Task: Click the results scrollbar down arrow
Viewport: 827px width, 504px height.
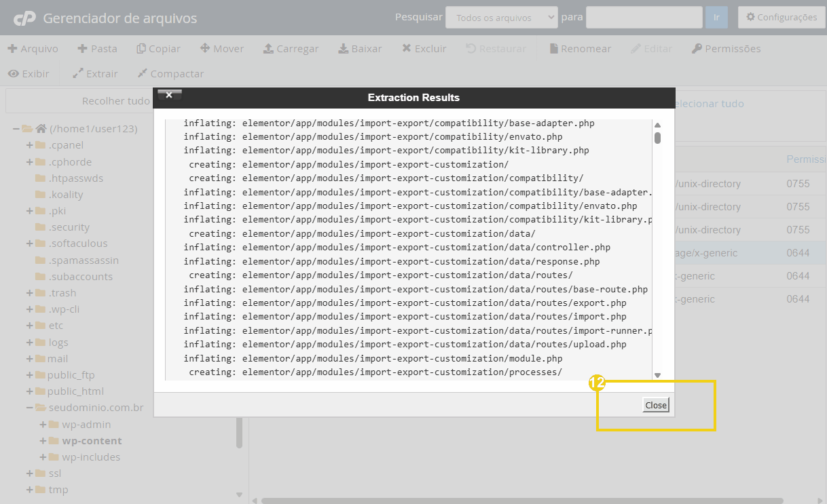Action: pos(657,375)
